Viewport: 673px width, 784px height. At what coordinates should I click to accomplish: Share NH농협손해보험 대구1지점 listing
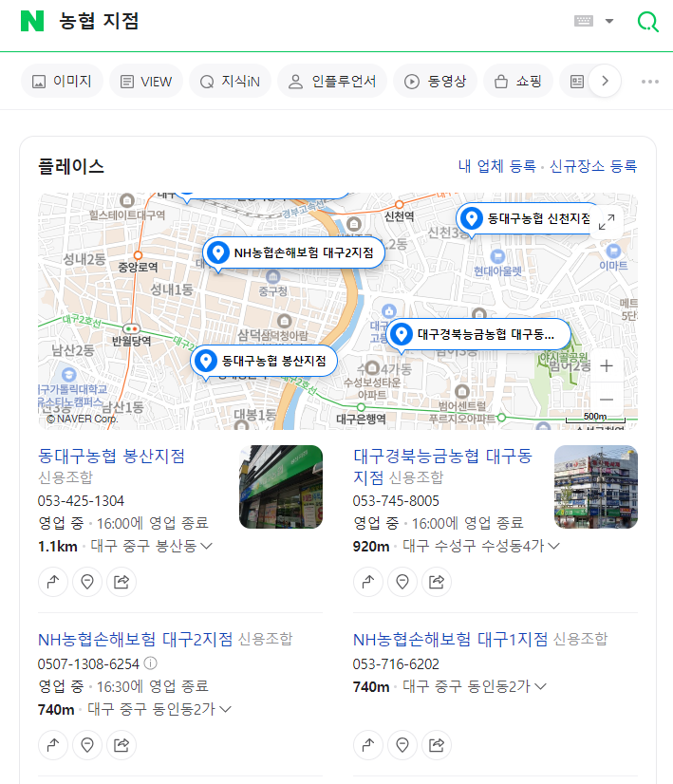click(437, 745)
